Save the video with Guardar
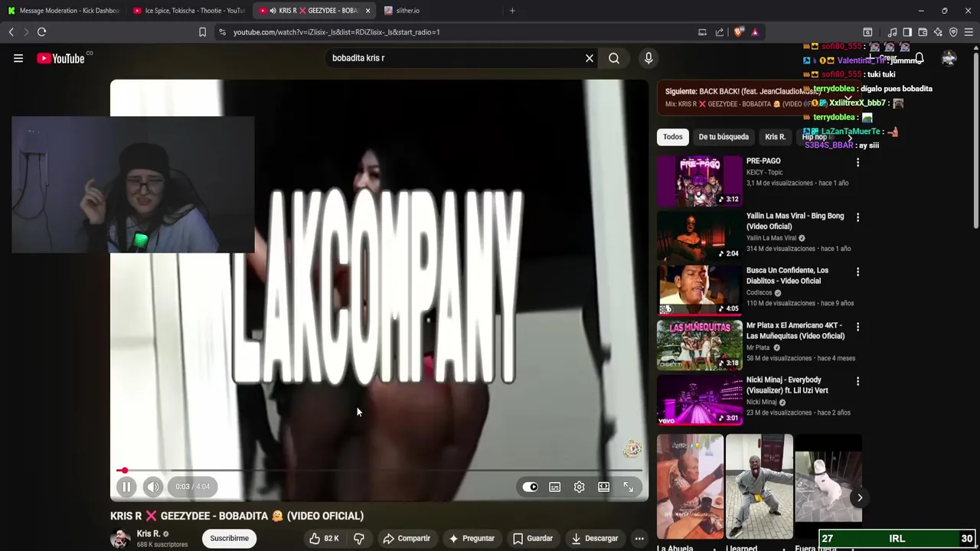Screen dimensions: 980x551 (533, 539)
